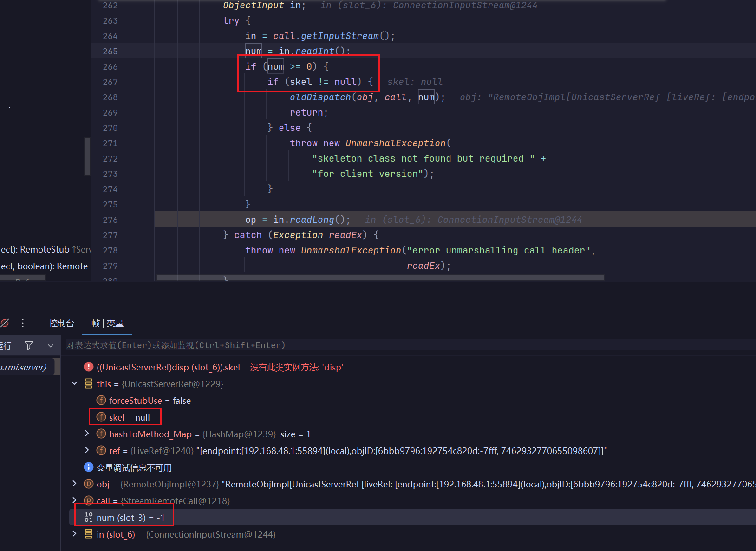Click the inline hint 'skel: null'
756x551 pixels.
415,82
